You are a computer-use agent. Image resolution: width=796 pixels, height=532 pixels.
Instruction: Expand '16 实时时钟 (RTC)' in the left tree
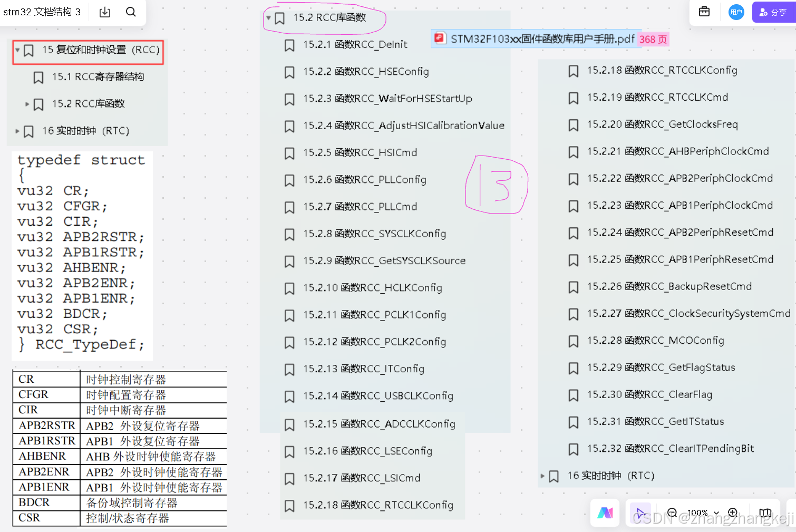pos(17,131)
